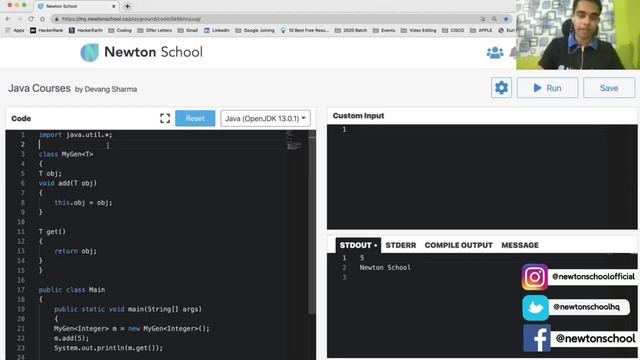This screenshot has height=360, width=640.
Task: Click line 'import java.util.*;'
Action: [75, 135]
